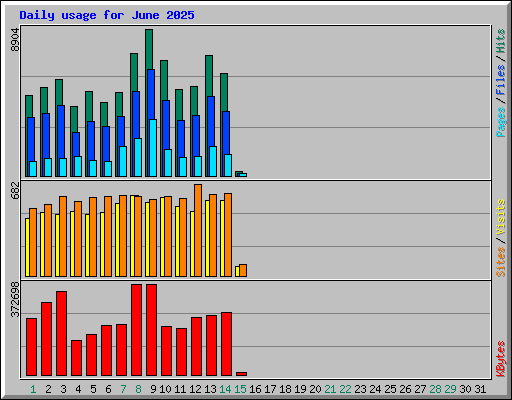Viewport: 512px width, 400px height.
Task: Click day 15 on the date axis
Action: pyautogui.click(x=240, y=389)
